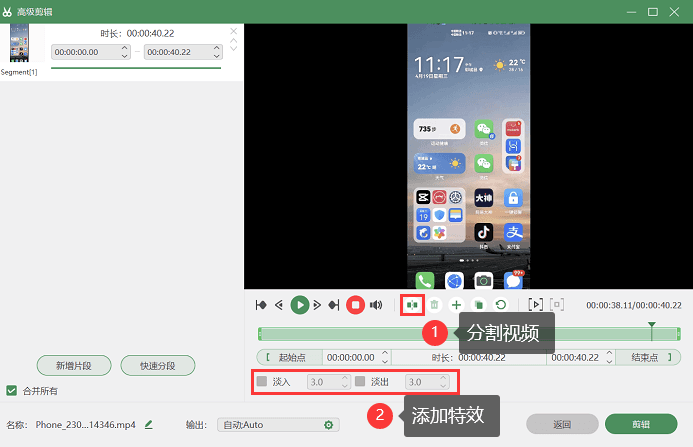Set start point with the 起始点 button

289,357
